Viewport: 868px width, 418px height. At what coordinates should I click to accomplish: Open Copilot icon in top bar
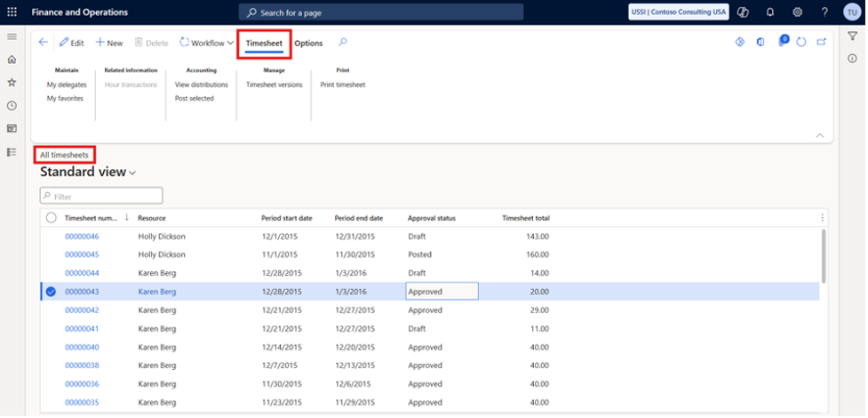click(x=743, y=12)
